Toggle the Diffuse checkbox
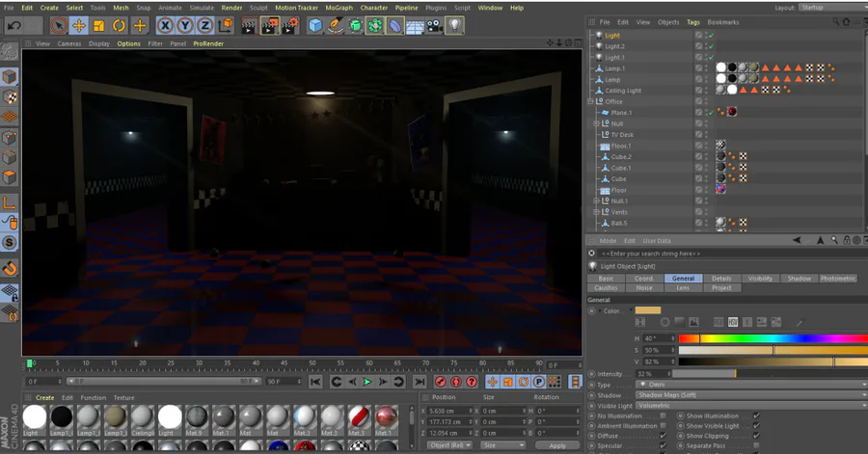Viewport: 868px width, 454px height. pos(664,436)
